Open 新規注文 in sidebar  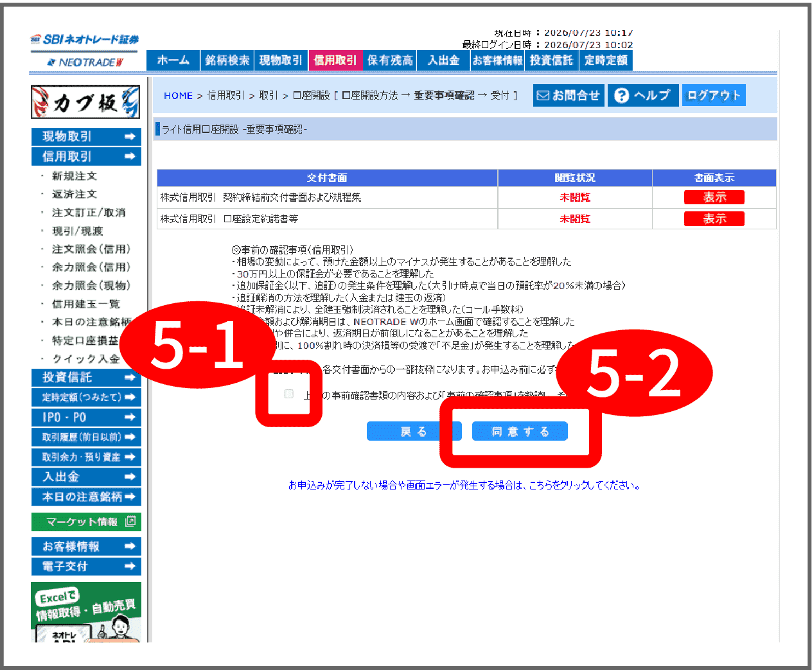pyautogui.click(x=75, y=176)
